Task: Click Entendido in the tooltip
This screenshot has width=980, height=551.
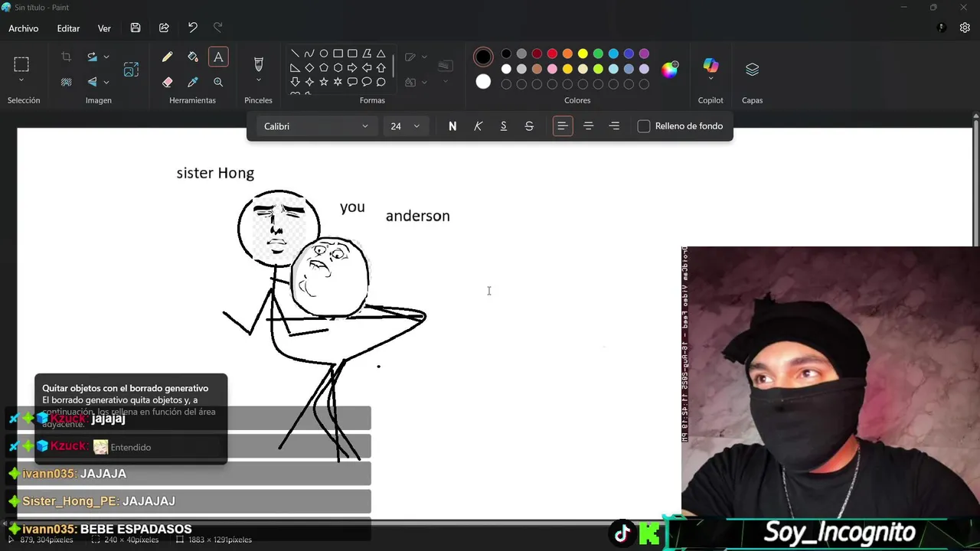Action: [x=131, y=447]
